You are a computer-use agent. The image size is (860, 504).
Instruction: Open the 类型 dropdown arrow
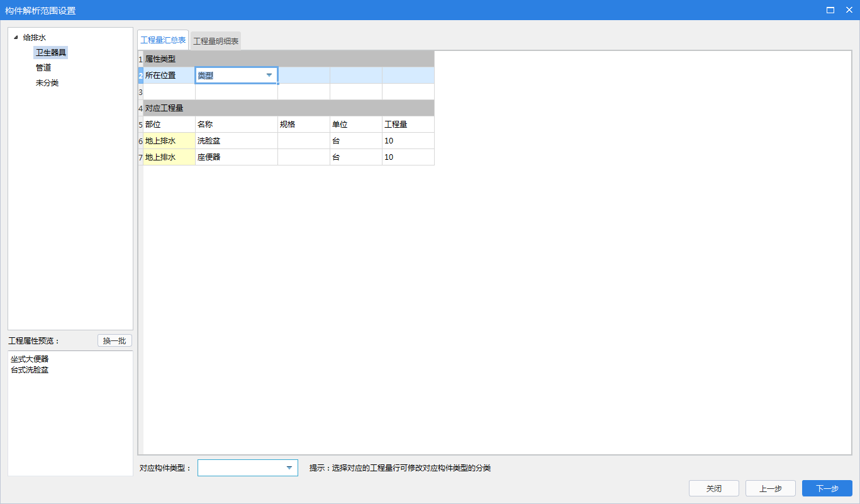click(x=269, y=76)
